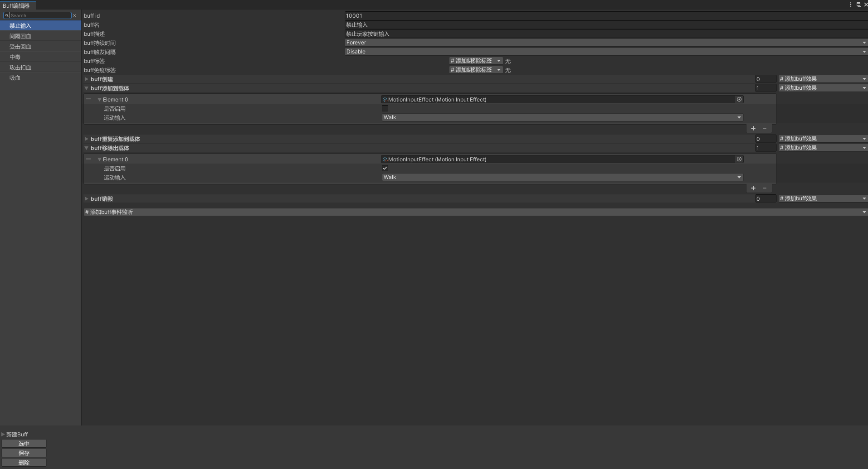Open 添加buff效果 dropdown for buff移除出载体
The height and width of the screenshot is (469, 868).
(x=823, y=148)
